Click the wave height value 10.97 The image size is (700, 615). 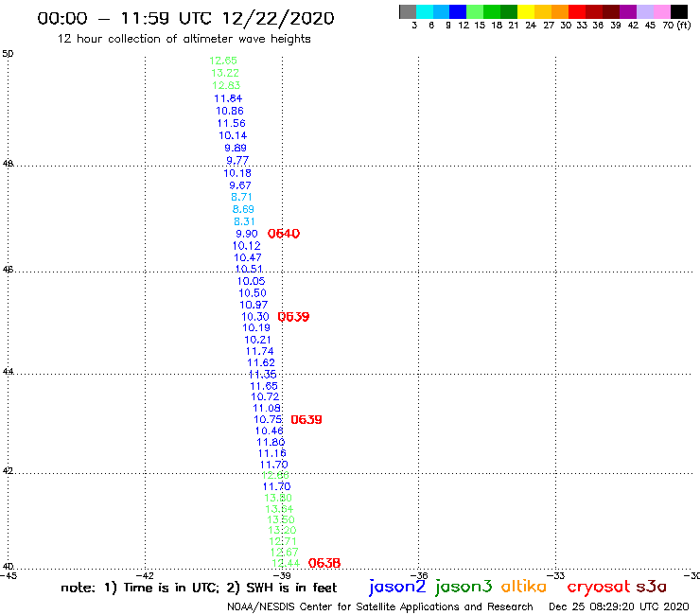pyautogui.click(x=254, y=305)
